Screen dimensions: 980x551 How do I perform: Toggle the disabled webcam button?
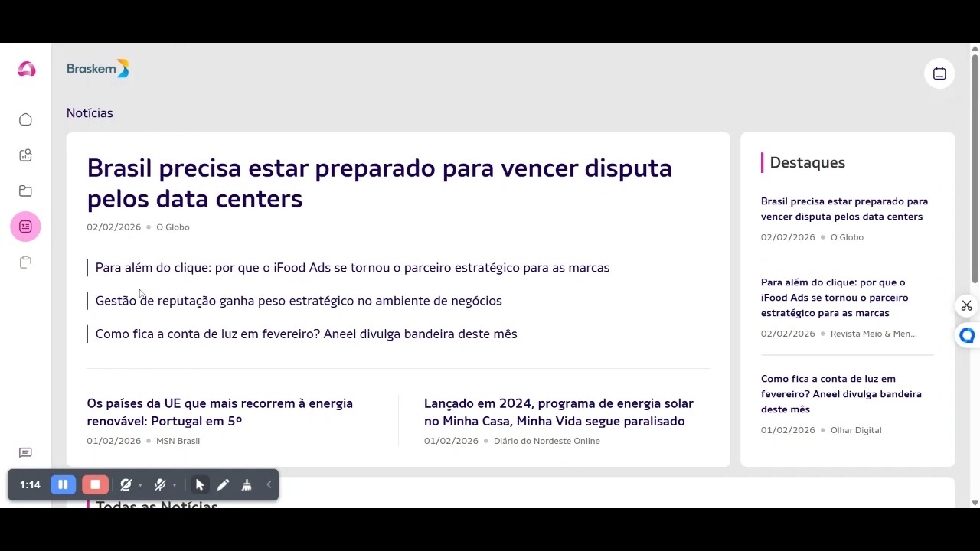pyautogui.click(x=126, y=484)
